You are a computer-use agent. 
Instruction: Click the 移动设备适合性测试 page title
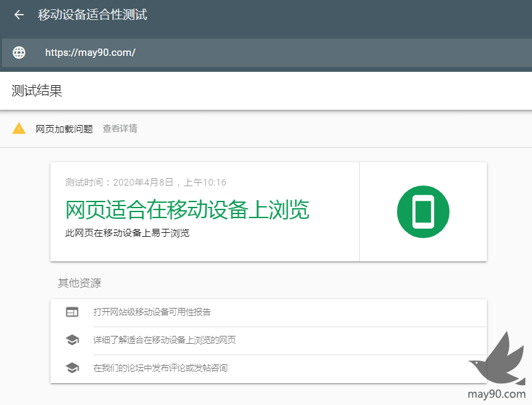(92, 15)
